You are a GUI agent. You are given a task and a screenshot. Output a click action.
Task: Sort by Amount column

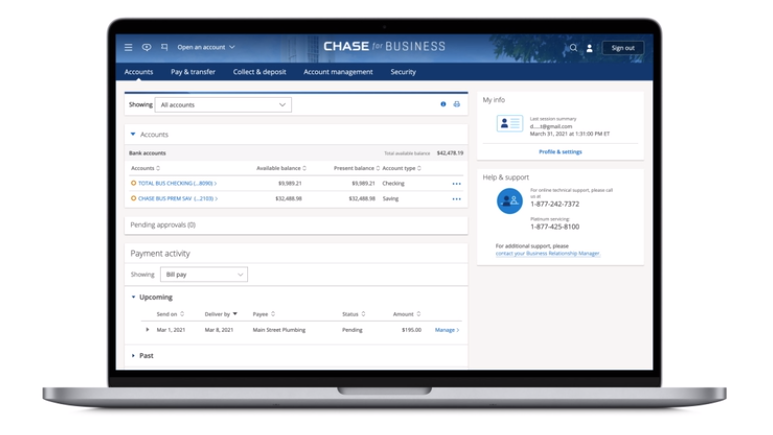tap(407, 314)
